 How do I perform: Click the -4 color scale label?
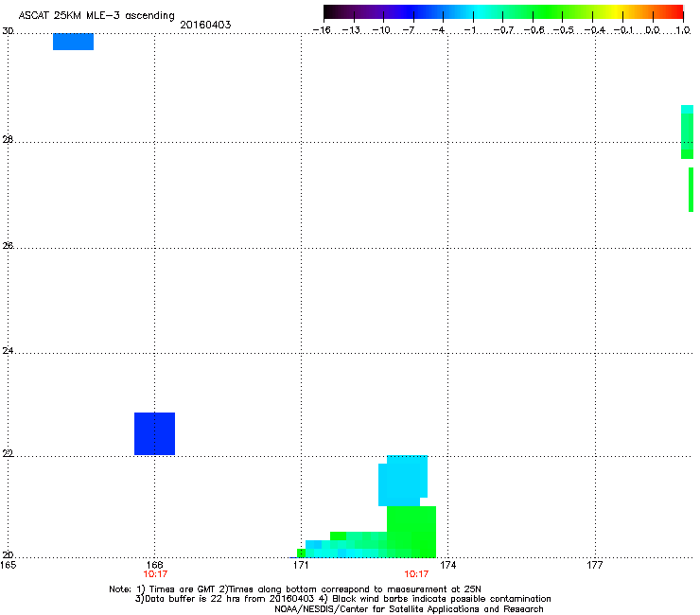click(x=438, y=30)
